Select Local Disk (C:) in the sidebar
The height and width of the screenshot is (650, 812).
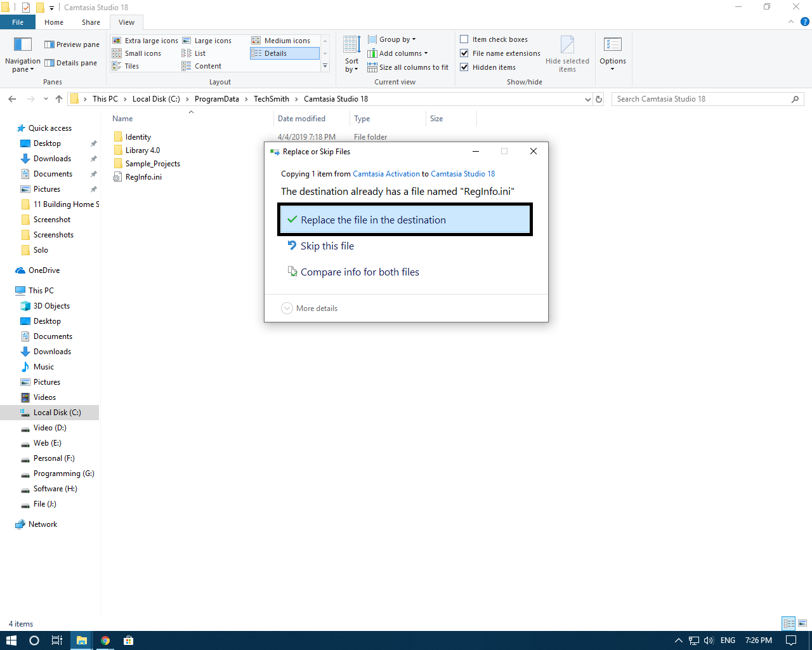pos(49,413)
